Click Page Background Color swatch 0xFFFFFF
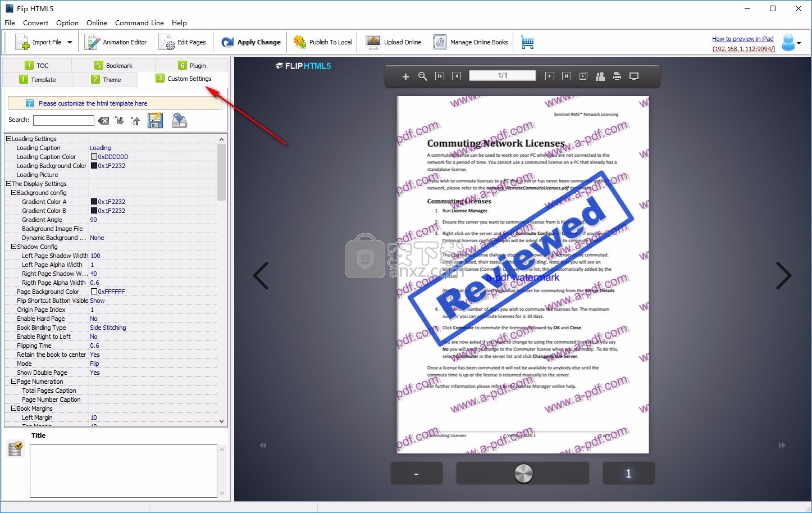 point(94,292)
